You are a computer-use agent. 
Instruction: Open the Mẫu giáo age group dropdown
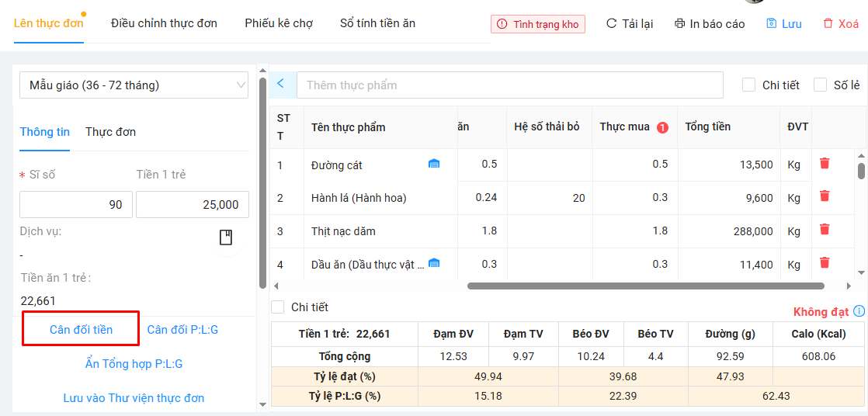click(x=134, y=85)
